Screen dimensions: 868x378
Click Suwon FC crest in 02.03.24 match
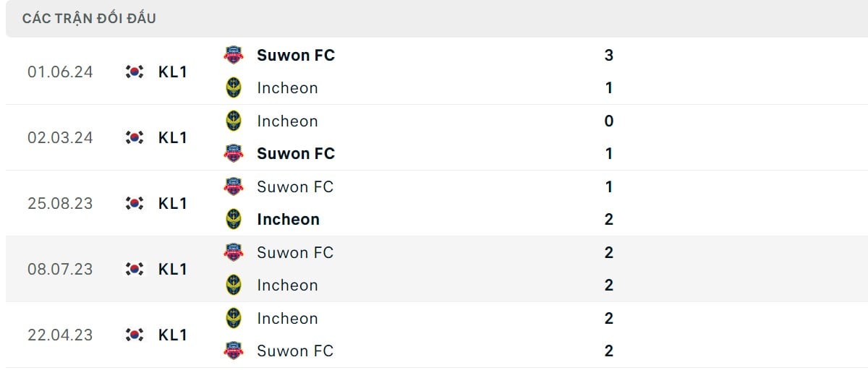coord(234,153)
